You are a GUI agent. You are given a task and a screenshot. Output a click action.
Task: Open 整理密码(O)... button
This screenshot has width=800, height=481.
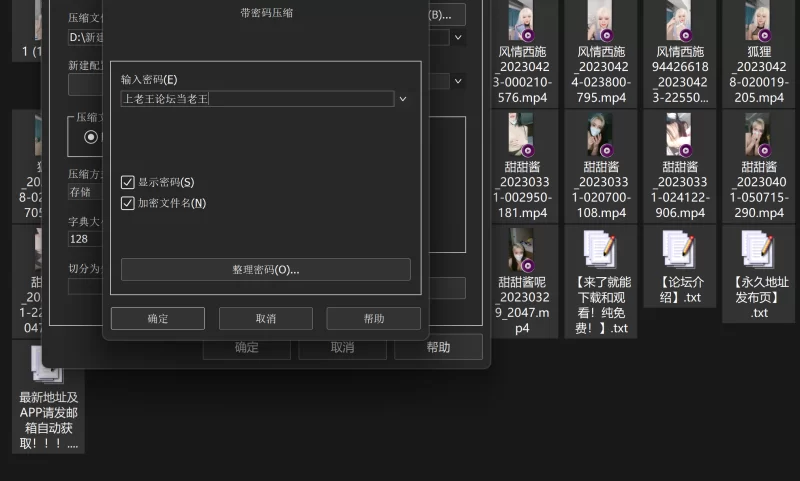pyautogui.click(x=265, y=269)
